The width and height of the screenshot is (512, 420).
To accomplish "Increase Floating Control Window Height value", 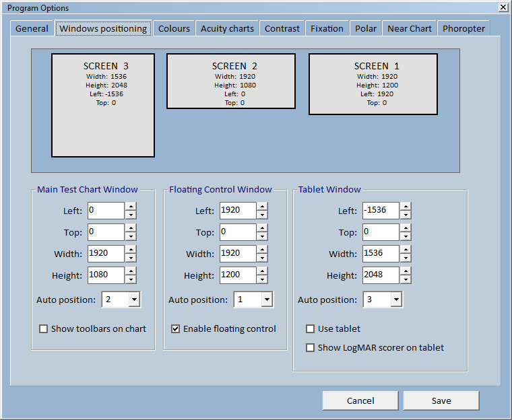I will pos(263,271).
